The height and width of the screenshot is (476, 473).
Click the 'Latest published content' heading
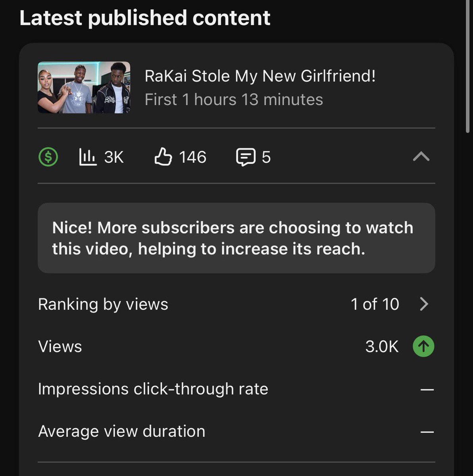(145, 18)
